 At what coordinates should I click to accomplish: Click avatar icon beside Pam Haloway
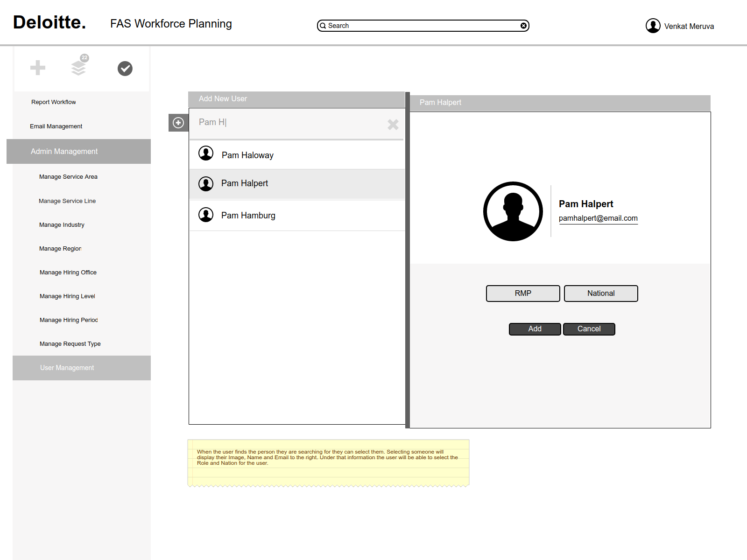206,153
